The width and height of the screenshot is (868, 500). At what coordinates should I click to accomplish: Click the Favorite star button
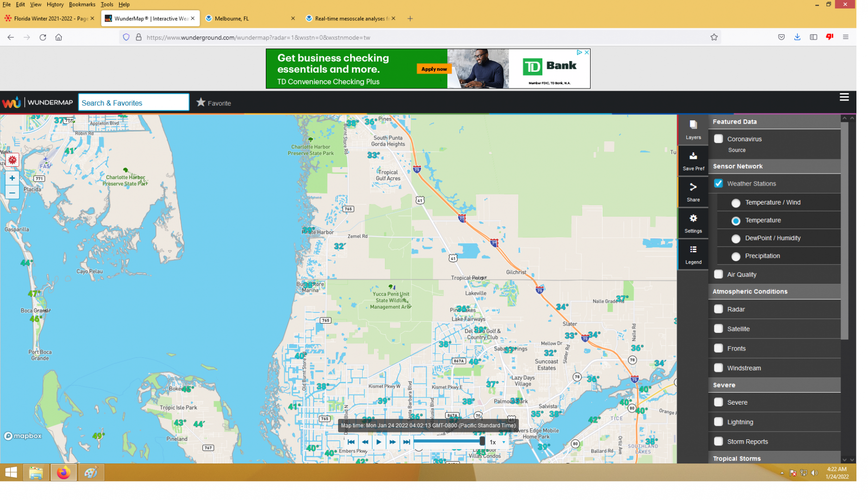(216, 104)
